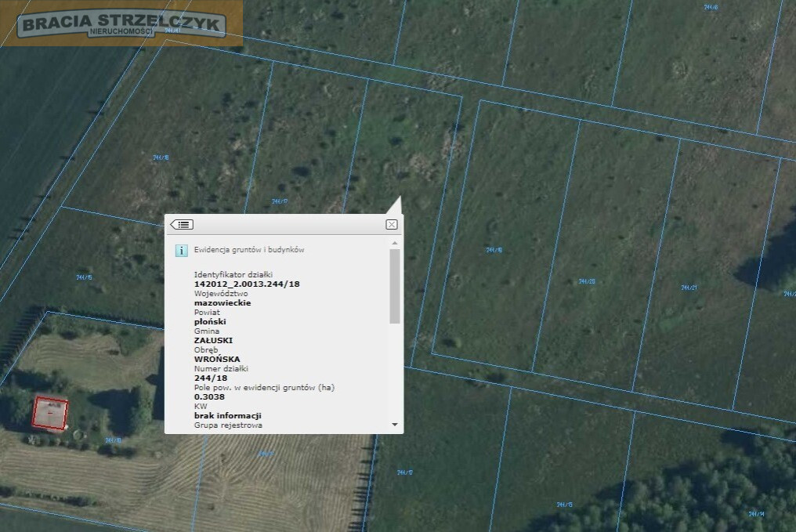Click the popup scrollbar up arrow
This screenshot has height=532, width=796.
[394, 243]
